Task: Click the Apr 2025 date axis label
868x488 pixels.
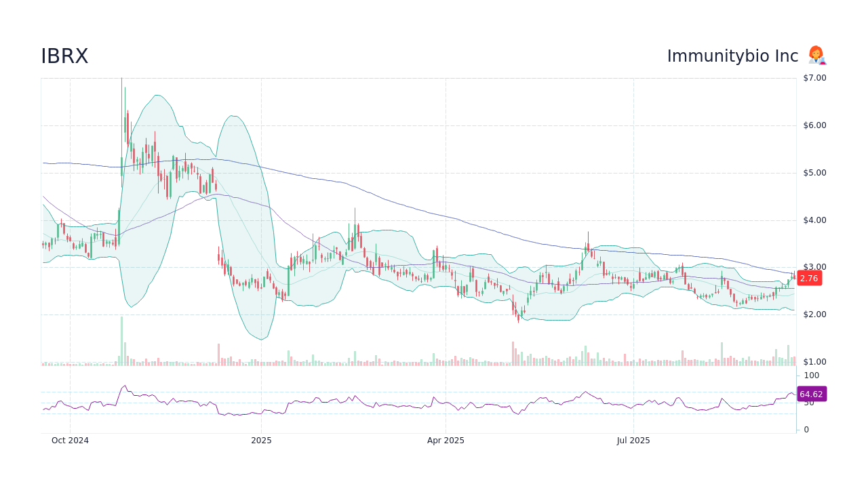Action: point(446,441)
